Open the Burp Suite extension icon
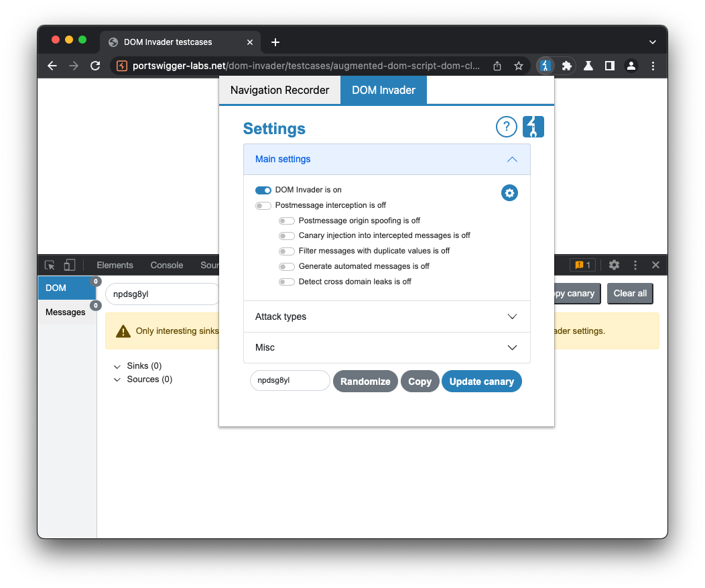Image resolution: width=705 pixels, height=588 pixels. pyautogui.click(x=546, y=66)
